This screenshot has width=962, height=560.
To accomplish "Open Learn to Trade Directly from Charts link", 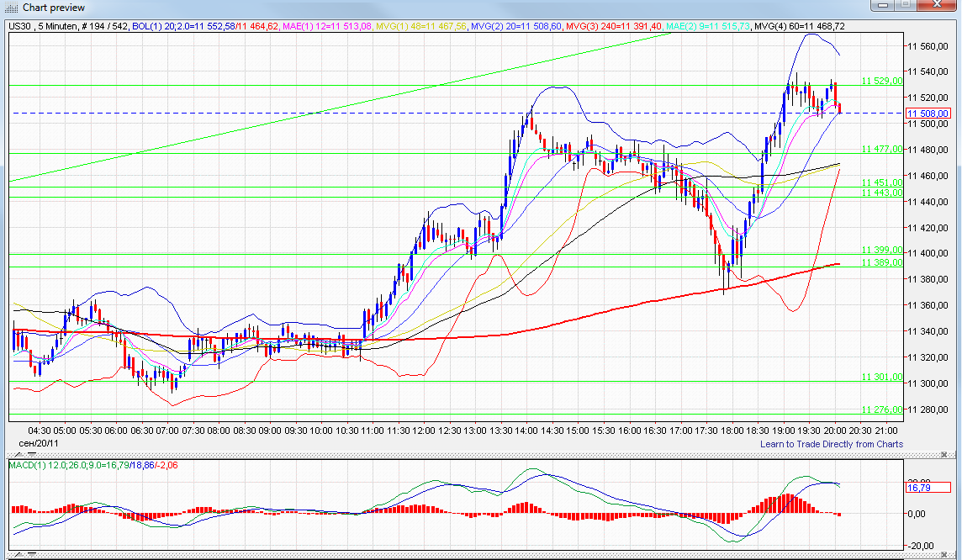I will point(832,444).
